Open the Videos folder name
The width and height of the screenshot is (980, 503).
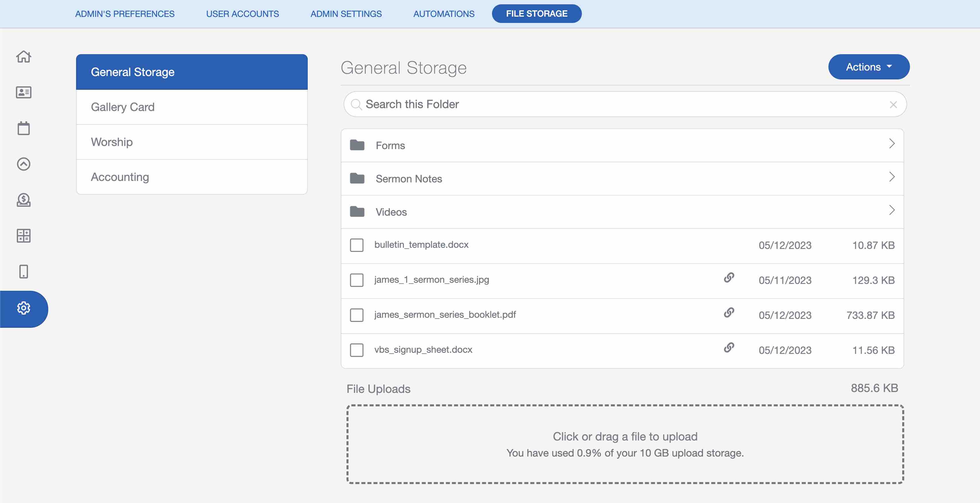[x=391, y=212]
